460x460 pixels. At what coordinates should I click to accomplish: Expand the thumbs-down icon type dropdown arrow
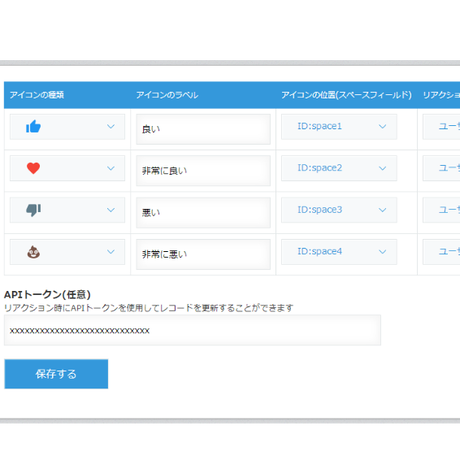(111, 210)
